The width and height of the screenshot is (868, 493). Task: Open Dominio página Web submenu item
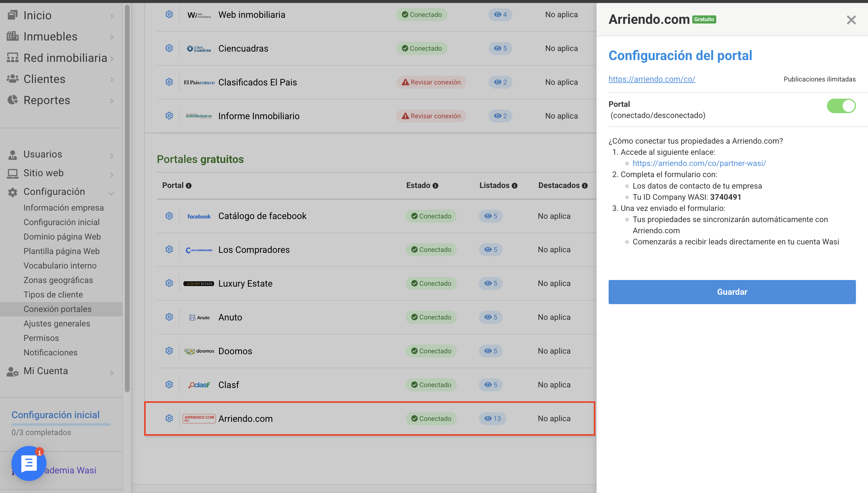click(x=62, y=237)
